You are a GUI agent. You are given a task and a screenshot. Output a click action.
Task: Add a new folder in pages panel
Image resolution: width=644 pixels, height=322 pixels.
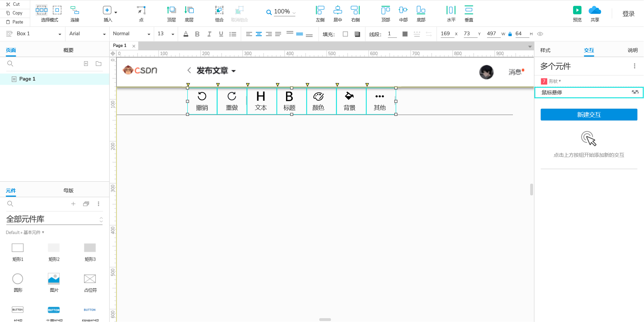98,64
